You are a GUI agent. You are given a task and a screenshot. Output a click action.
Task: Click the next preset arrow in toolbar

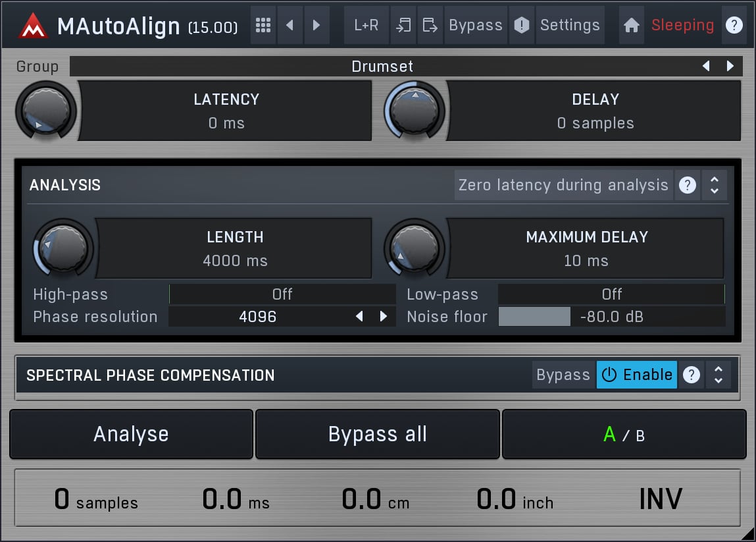coord(316,26)
